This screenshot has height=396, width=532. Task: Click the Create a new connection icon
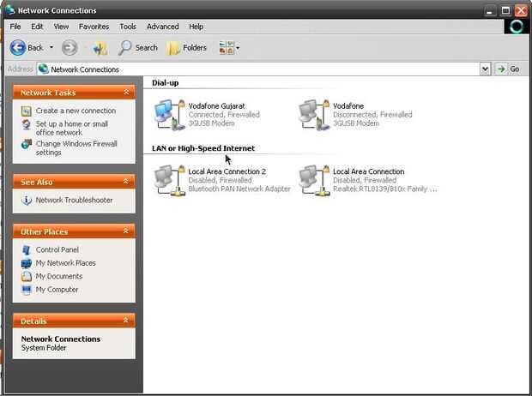click(x=26, y=111)
